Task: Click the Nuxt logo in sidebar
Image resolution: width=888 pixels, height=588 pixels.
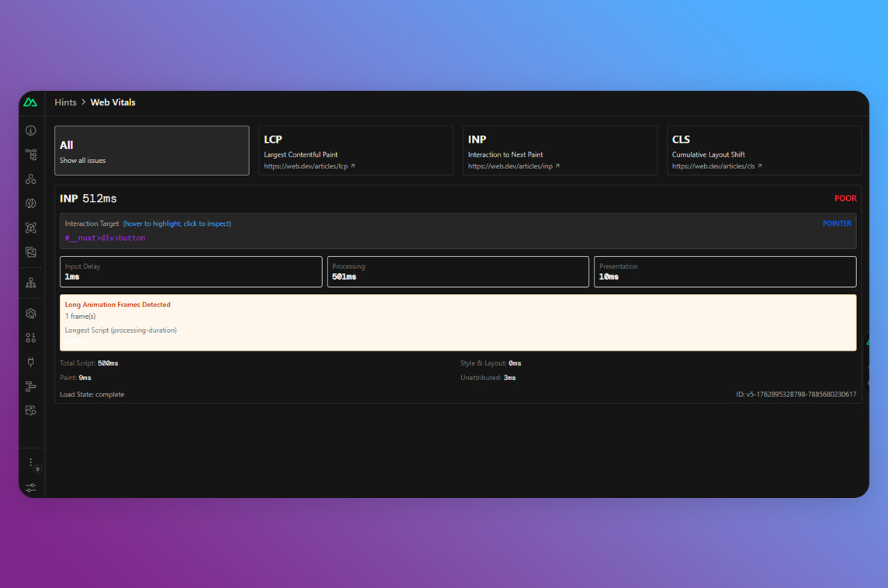Action: (x=30, y=102)
